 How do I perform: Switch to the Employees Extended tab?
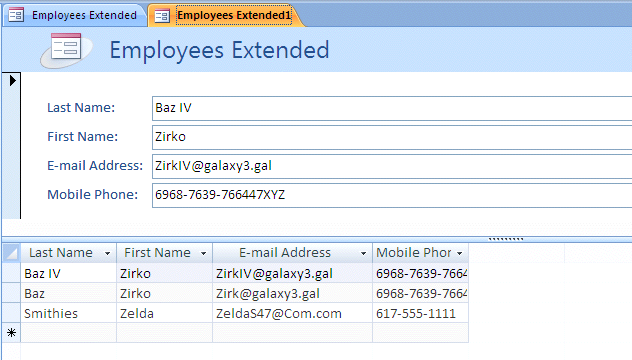75,15
